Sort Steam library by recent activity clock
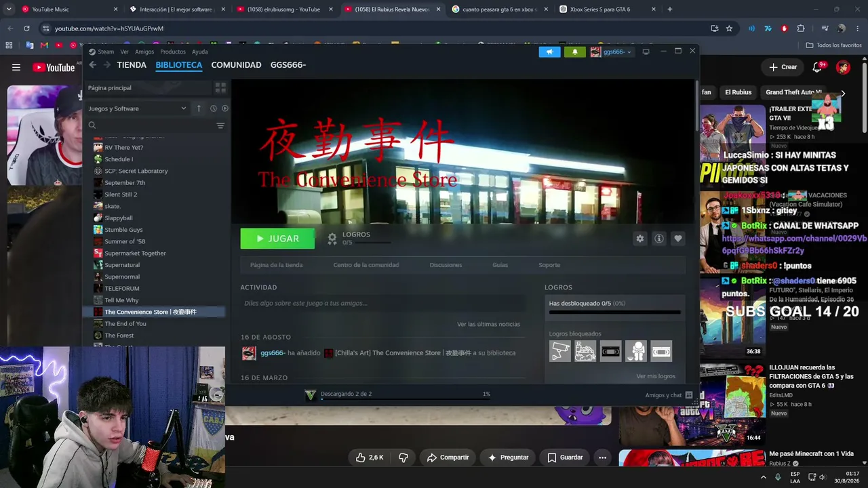 pyautogui.click(x=213, y=108)
